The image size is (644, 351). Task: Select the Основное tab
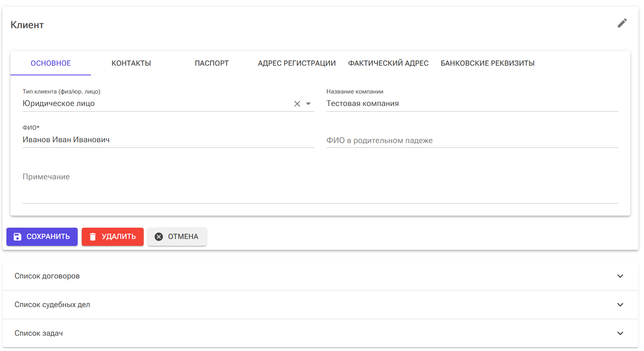[51, 63]
